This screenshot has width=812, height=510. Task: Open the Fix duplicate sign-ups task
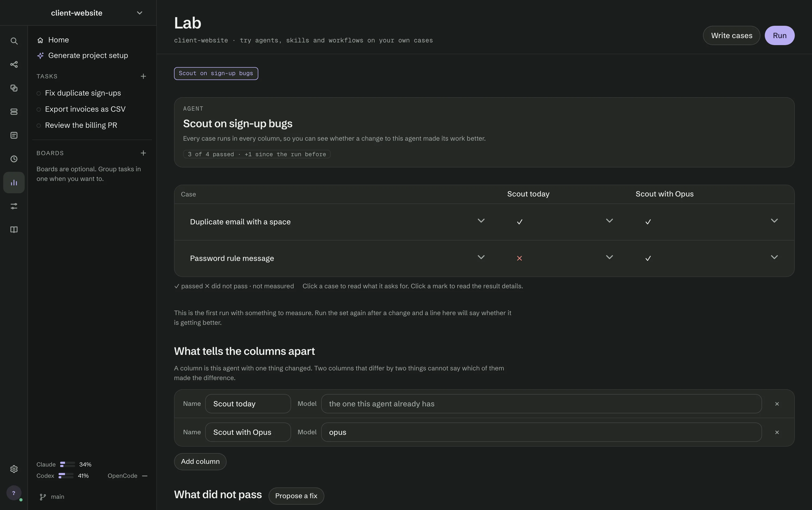click(83, 93)
